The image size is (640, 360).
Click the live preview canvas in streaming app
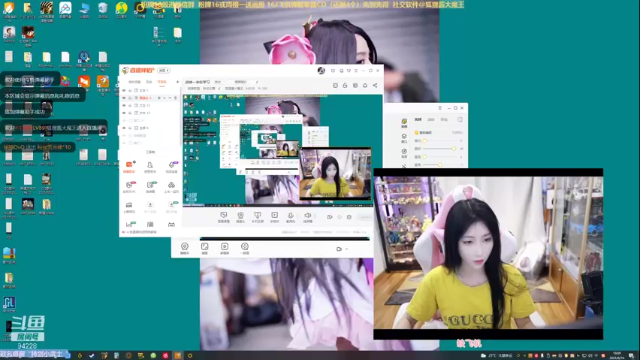pyautogui.click(x=278, y=150)
